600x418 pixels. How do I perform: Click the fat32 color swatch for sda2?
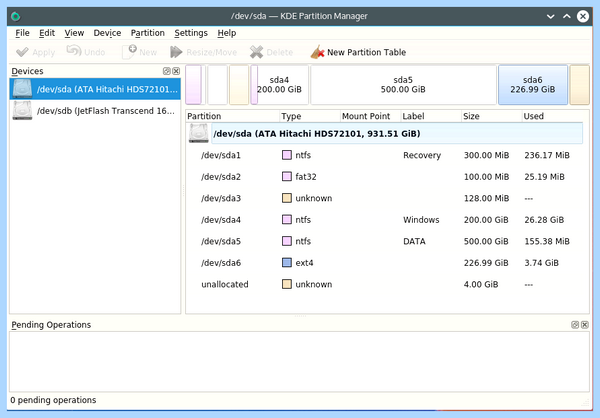coord(287,176)
